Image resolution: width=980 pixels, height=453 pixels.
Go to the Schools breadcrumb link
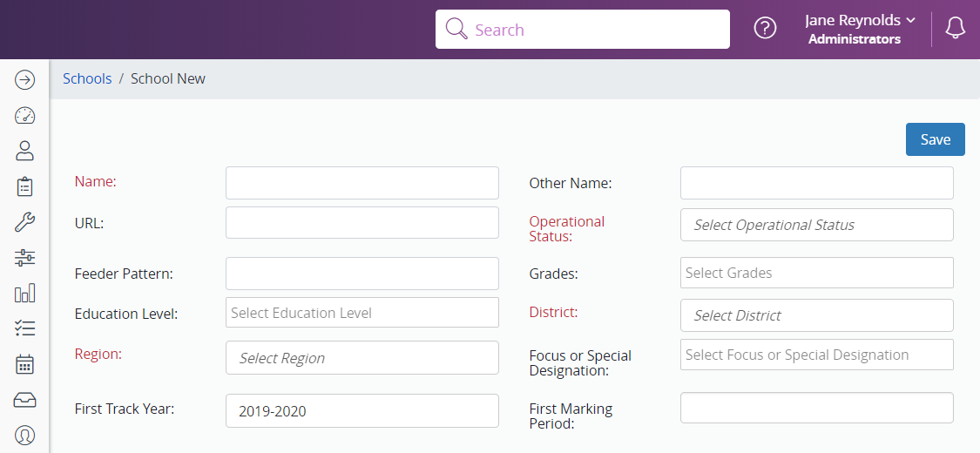pyautogui.click(x=87, y=78)
